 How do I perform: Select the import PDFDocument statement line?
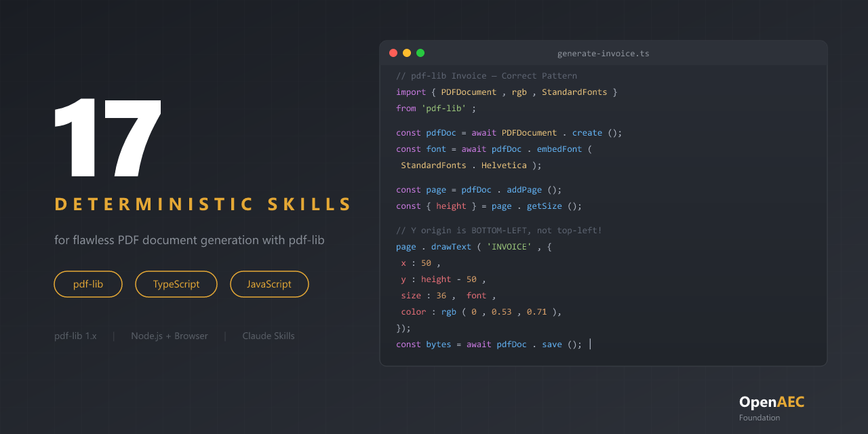tap(506, 92)
